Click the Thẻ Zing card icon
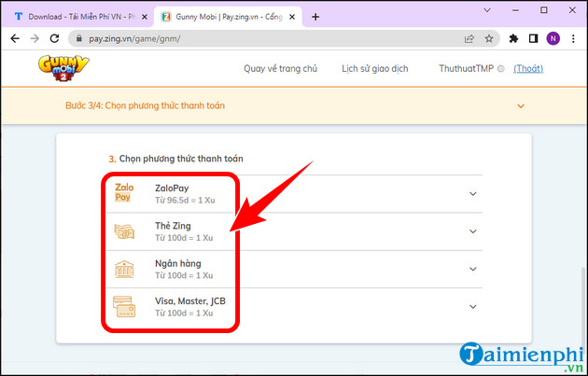 [x=124, y=231]
